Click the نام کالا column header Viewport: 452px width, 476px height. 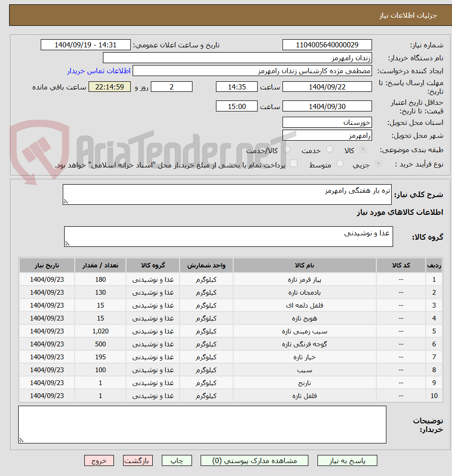pos(304,266)
